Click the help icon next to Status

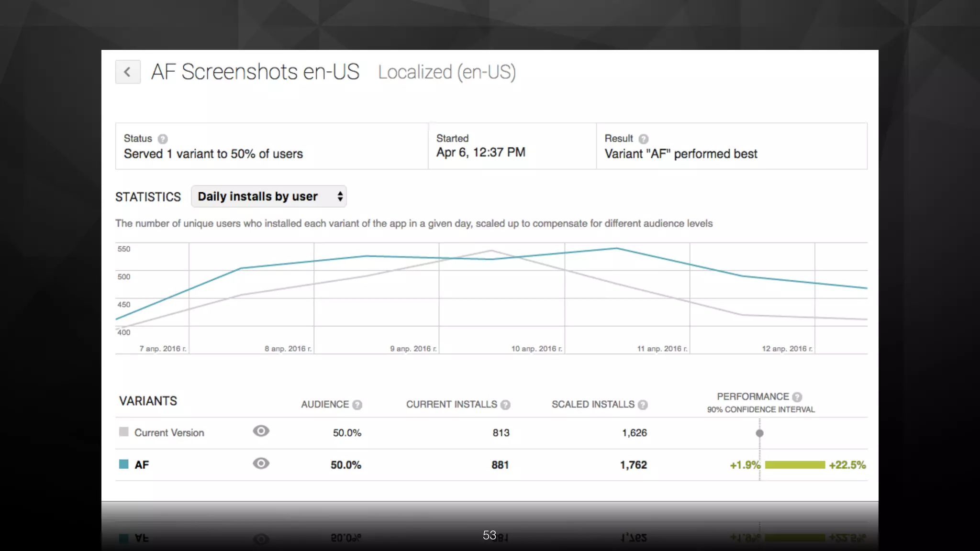coord(163,139)
